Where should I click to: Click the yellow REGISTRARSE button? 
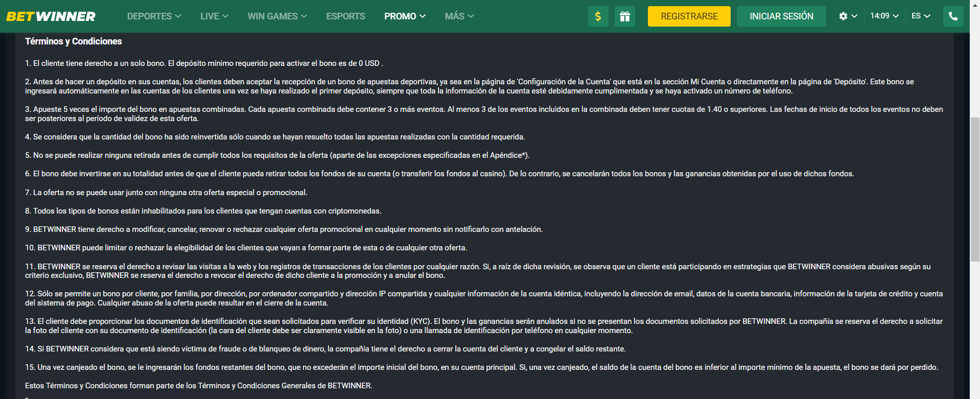[689, 16]
